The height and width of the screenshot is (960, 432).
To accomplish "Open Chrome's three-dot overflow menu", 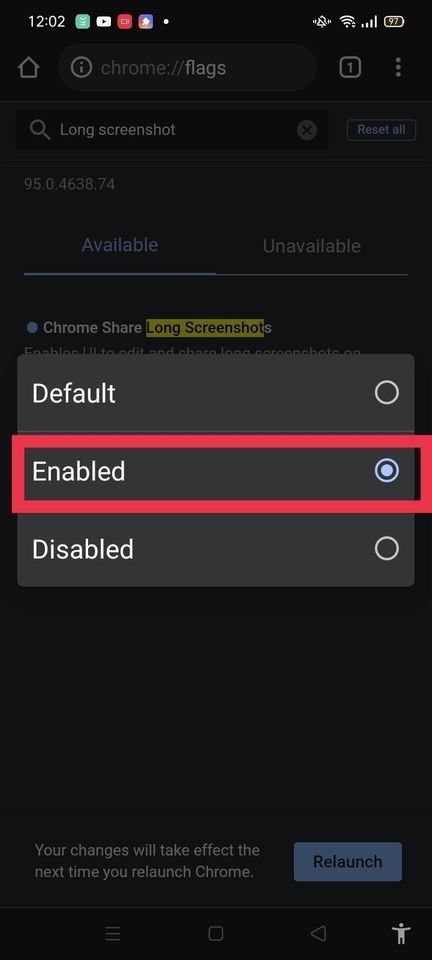I will pos(398,68).
